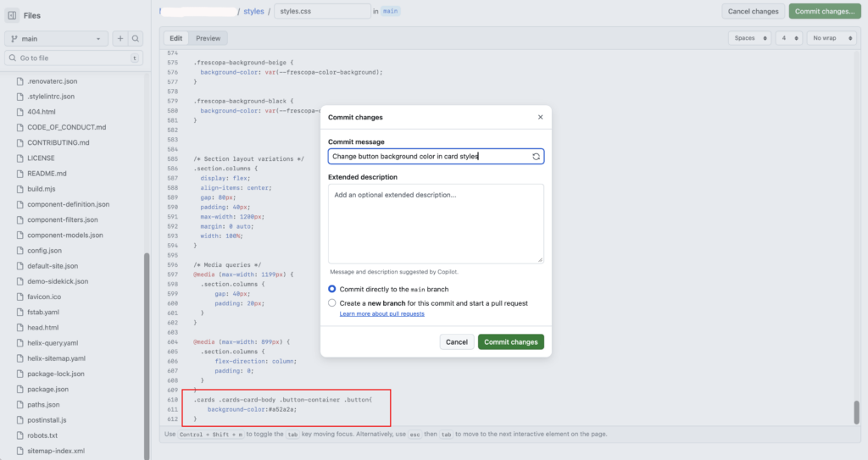Viewport: 868px width, 460px height.
Task: Open postinstall.js in file tree
Action: pyautogui.click(x=47, y=420)
